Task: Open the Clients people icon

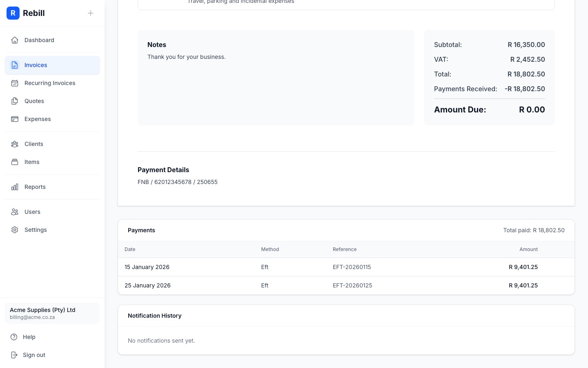Action: tap(15, 144)
